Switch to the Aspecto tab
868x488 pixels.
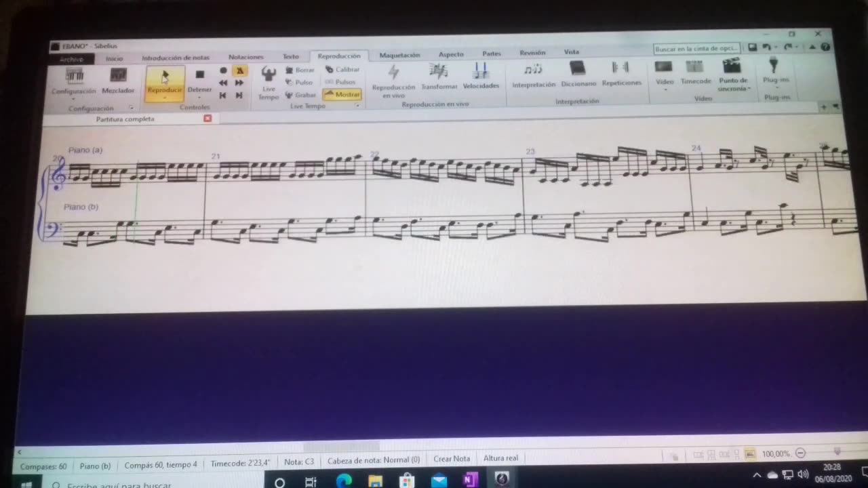pyautogui.click(x=451, y=54)
